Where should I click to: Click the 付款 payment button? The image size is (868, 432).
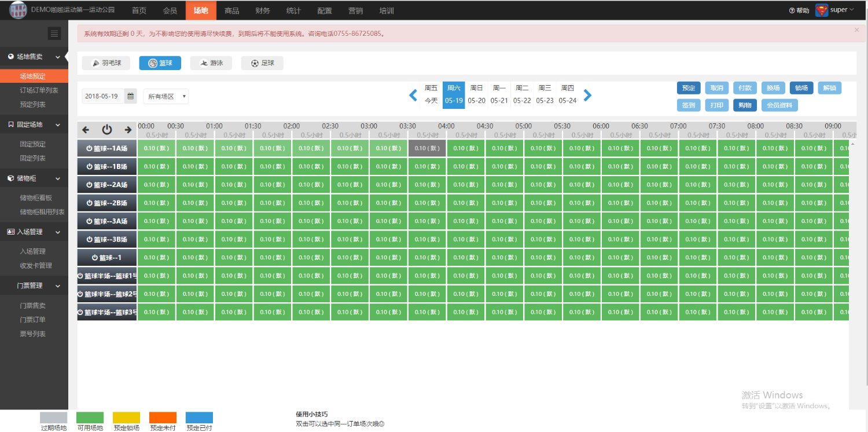(745, 88)
